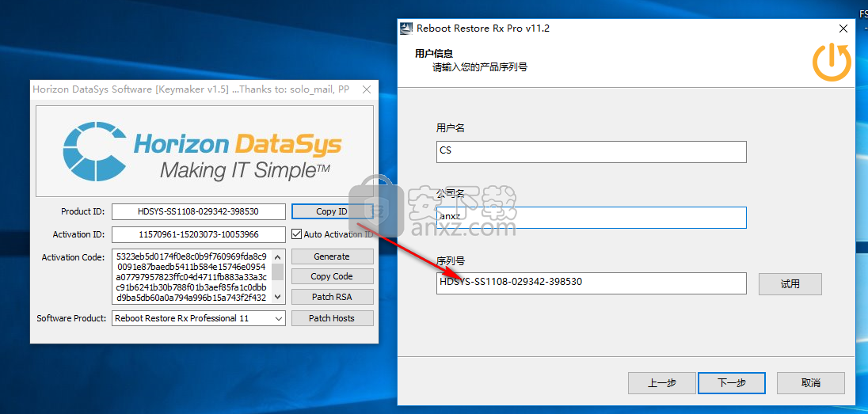
Task: Toggle the Auto Activation ID checkbox
Action: tap(297, 234)
